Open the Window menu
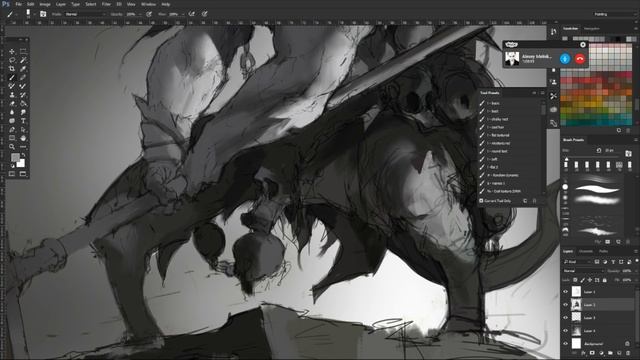Screen dimensions: 640x360 click(148, 4)
